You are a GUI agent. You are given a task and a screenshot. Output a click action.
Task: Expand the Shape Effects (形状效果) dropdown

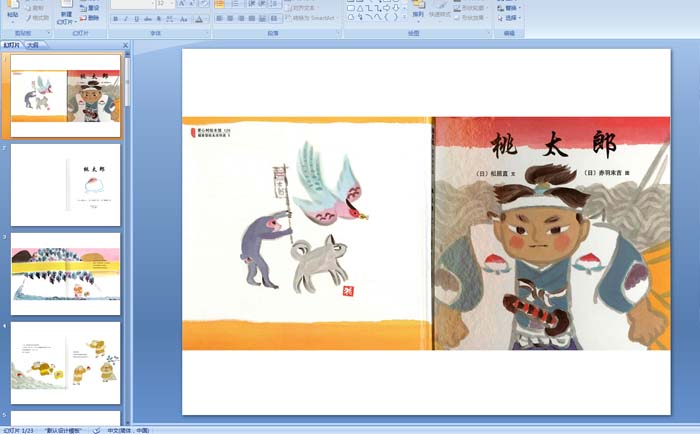click(488, 18)
